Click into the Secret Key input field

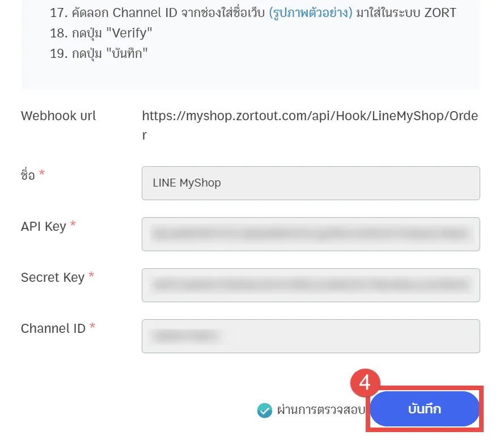coord(311,285)
